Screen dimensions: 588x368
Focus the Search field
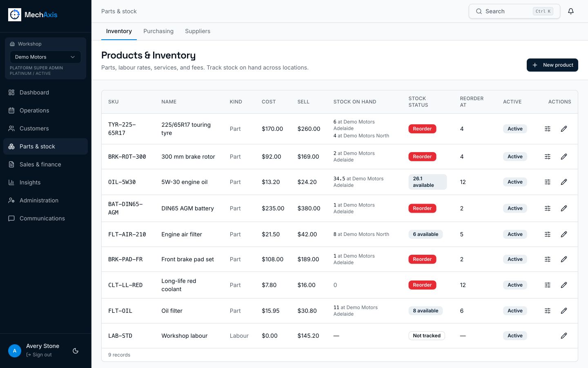pos(514,11)
